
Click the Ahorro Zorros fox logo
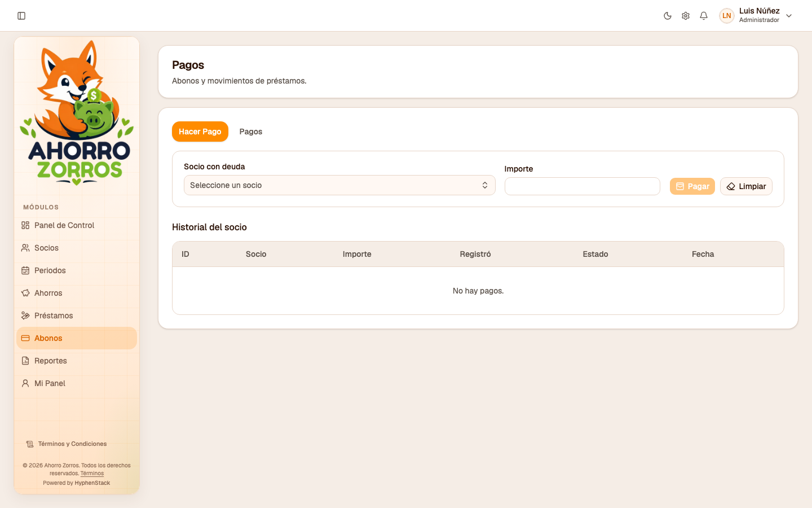coord(77,113)
